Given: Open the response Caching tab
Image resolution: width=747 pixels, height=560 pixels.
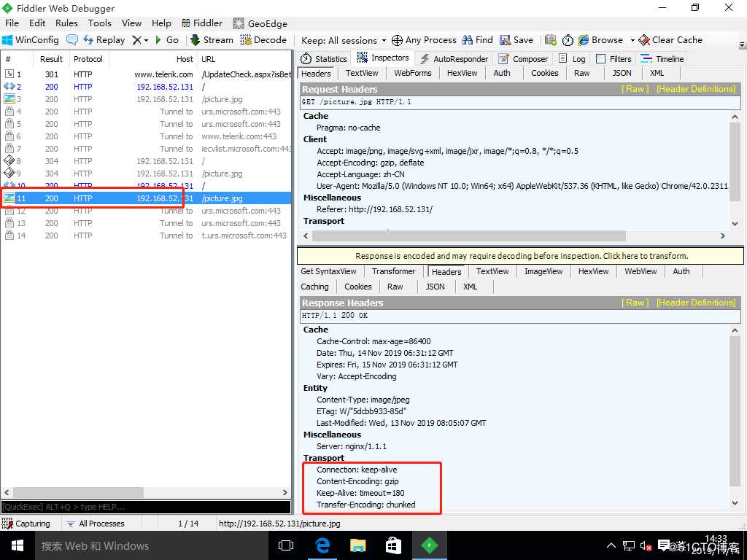Looking at the screenshot, I should pos(315,286).
